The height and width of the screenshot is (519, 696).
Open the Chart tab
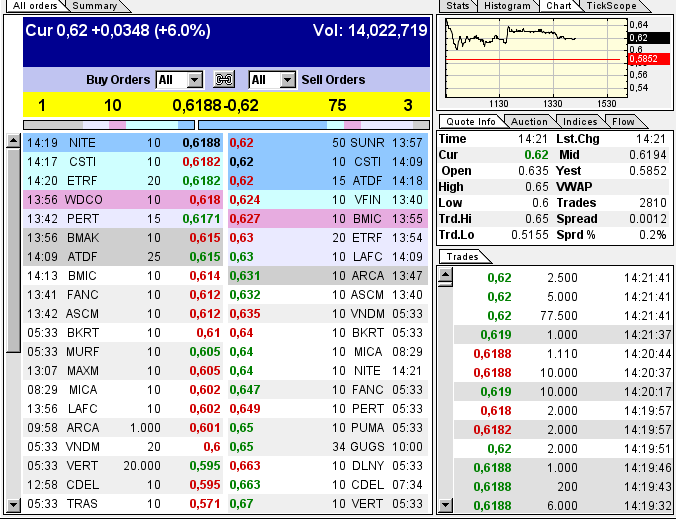tap(558, 6)
